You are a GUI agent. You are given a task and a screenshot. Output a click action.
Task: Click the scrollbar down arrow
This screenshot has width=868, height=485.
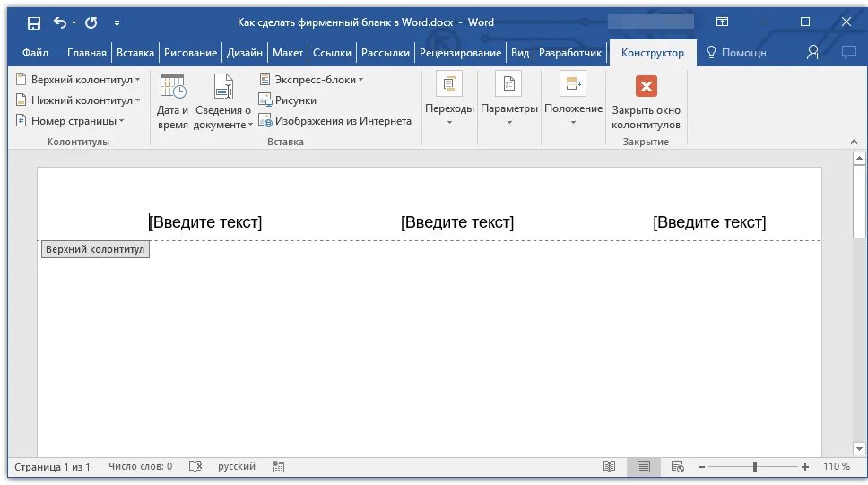[859, 448]
